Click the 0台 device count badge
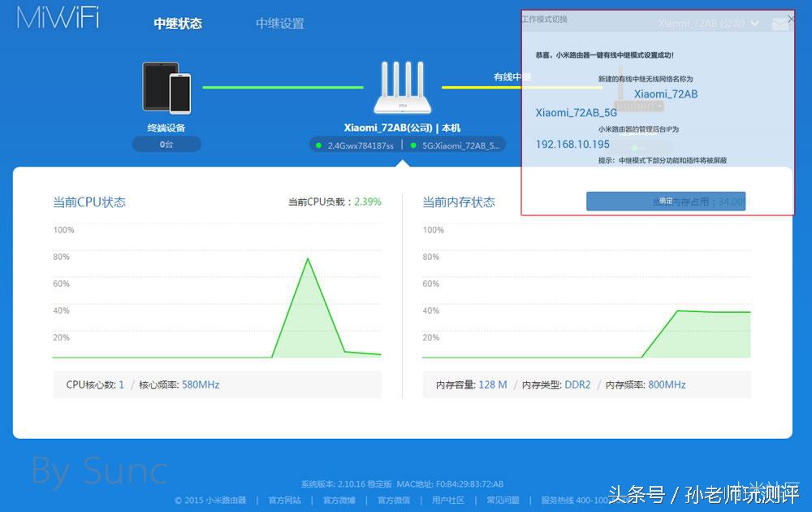Screen dimensions: 812x512 (166, 144)
